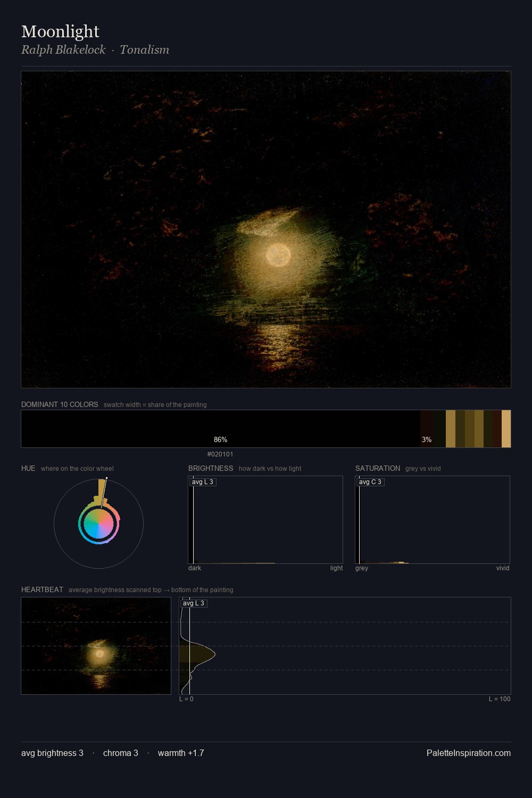This screenshot has height=798, width=532.
Task: Click 'avg L 3' label in Brightness chart
Action: [203, 482]
